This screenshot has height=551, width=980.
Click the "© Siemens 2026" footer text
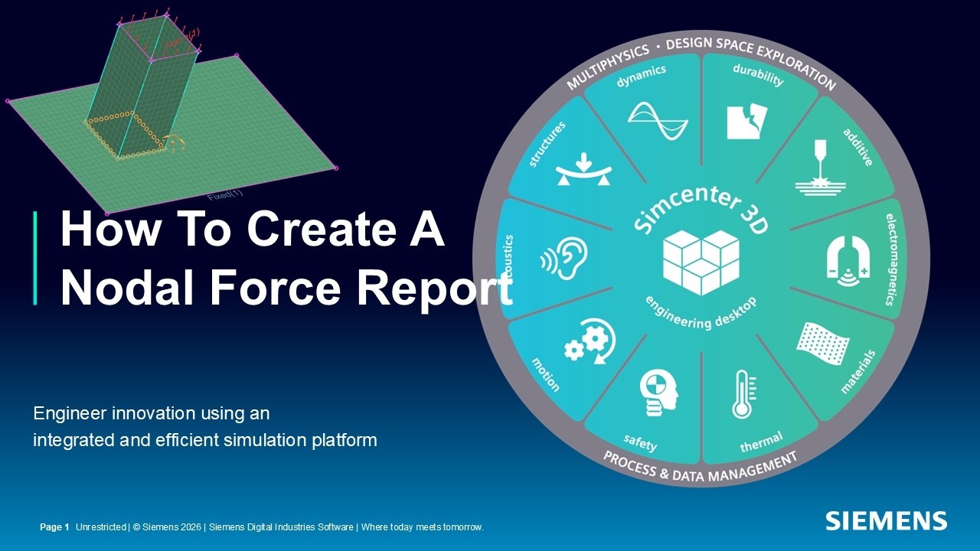point(168,527)
